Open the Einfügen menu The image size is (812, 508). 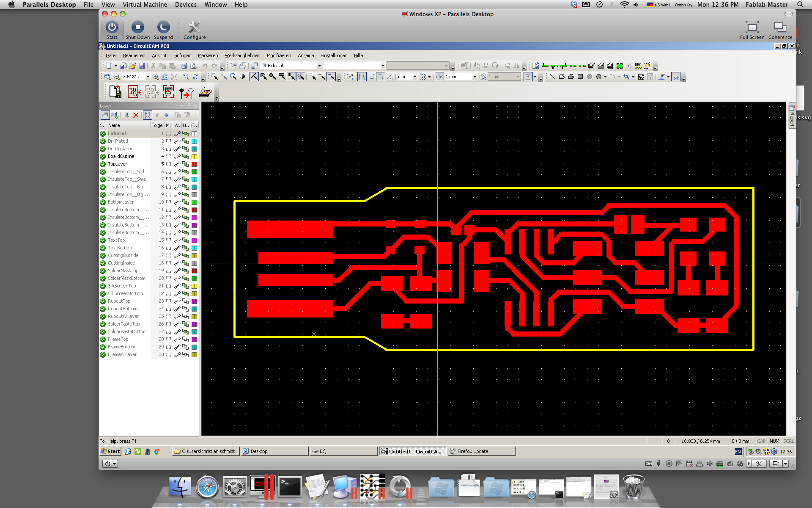tap(182, 55)
